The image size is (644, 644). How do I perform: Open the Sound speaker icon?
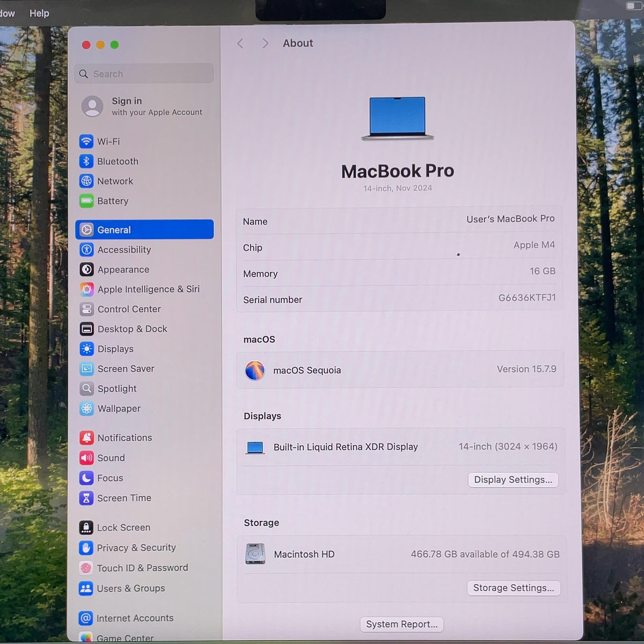coord(86,458)
